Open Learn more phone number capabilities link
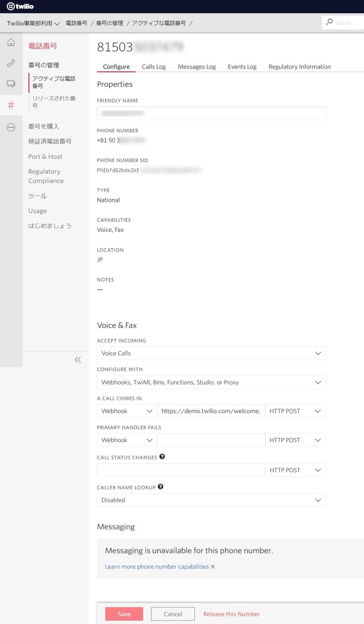 pos(160,567)
